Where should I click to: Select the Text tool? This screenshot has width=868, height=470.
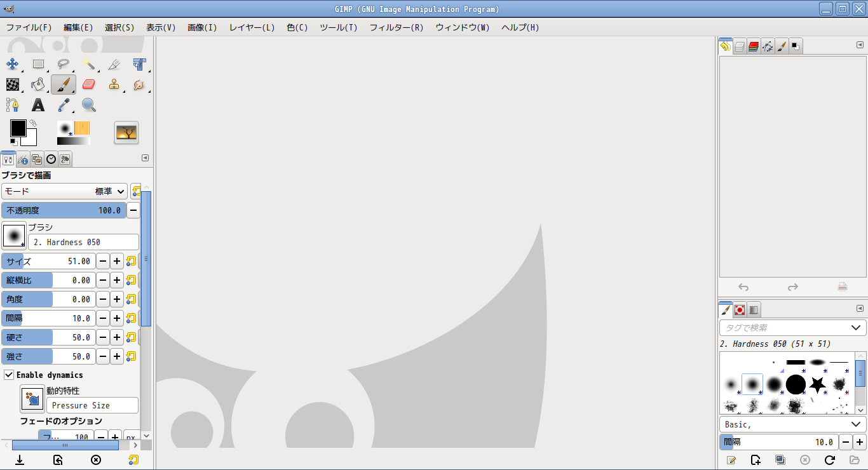(x=38, y=105)
